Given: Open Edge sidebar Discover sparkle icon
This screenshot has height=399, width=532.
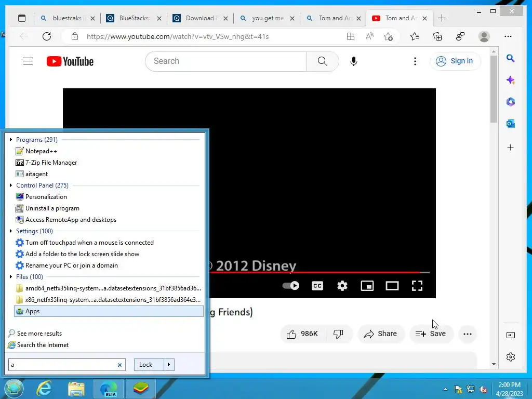Looking at the screenshot, I should pos(510,80).
